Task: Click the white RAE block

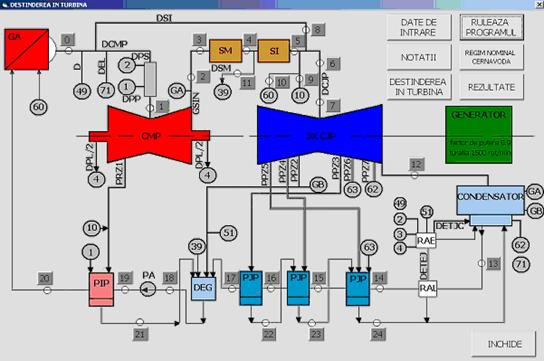Action: [426, 240]
